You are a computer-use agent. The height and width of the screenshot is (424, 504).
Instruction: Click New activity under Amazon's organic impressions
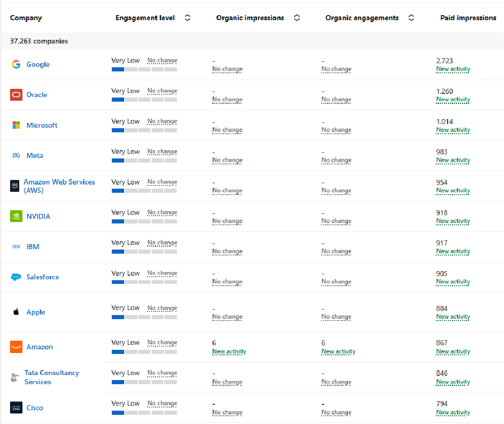pos(229,352)
